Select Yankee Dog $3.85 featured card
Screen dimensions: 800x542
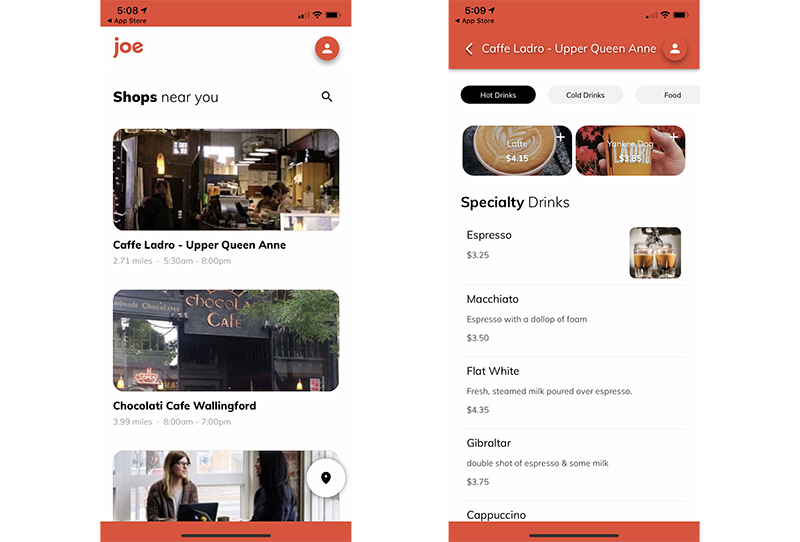631,151
